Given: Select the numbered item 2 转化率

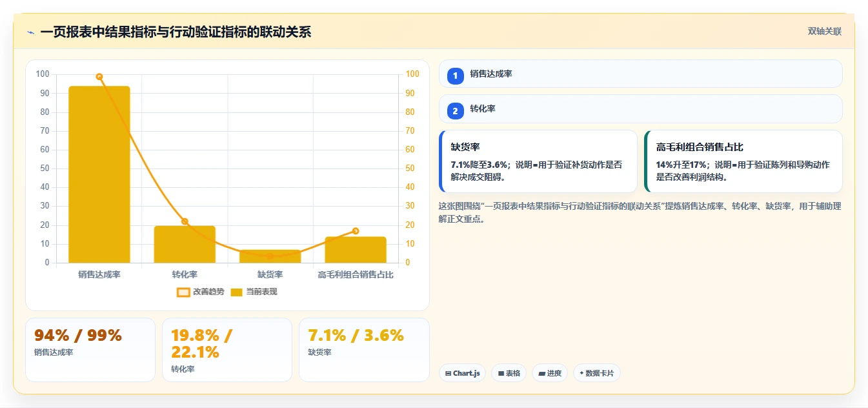Looking at the screenshot, I should click(640, 108).
